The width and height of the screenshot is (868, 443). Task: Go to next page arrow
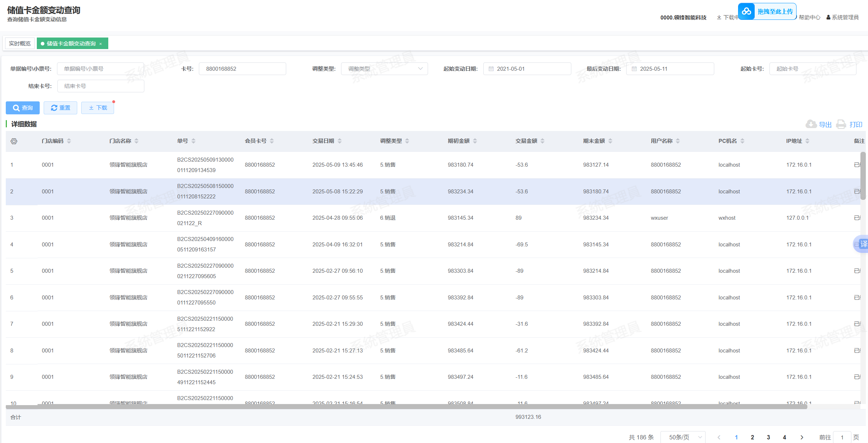click(802, 437)
